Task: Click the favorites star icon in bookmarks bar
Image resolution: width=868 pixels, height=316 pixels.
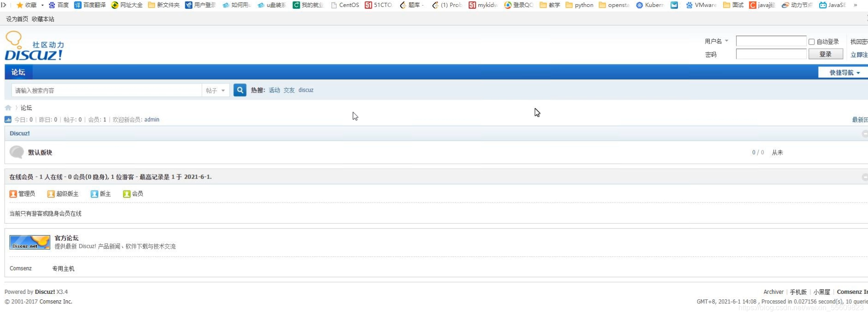Action: [x=20, y=5]
